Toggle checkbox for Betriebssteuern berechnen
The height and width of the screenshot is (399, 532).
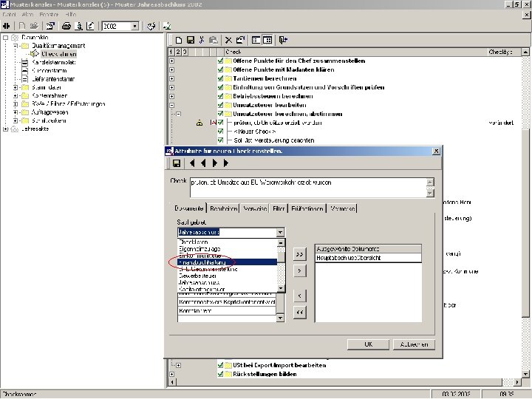220,96
